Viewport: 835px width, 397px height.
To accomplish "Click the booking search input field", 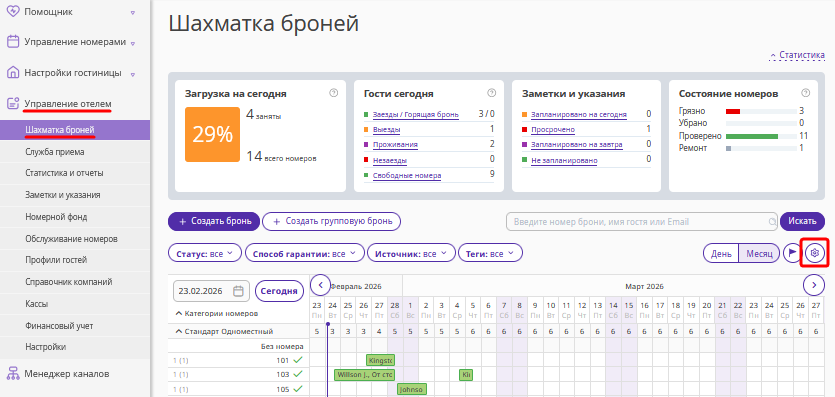I will point(642,221).
